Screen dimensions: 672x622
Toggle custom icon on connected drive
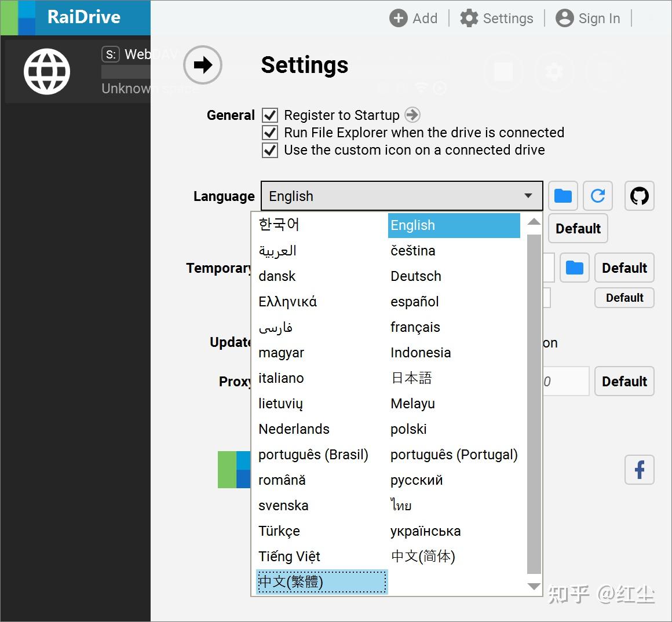[269, 150]
